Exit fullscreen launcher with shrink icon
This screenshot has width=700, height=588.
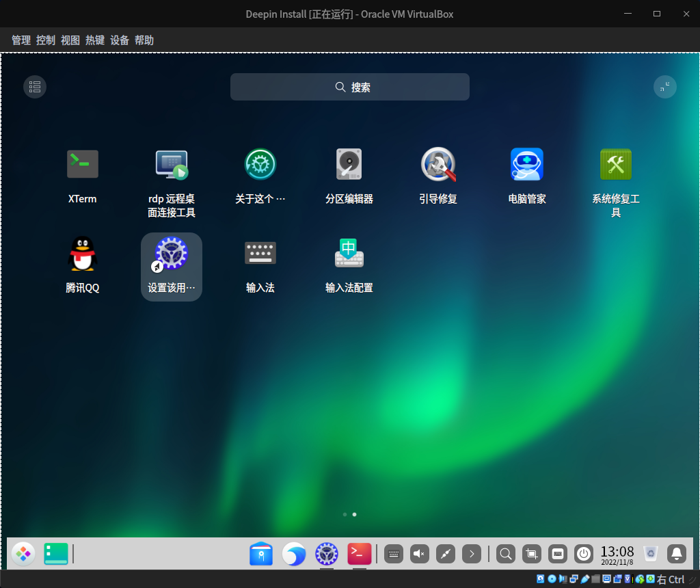pos(664,87)
